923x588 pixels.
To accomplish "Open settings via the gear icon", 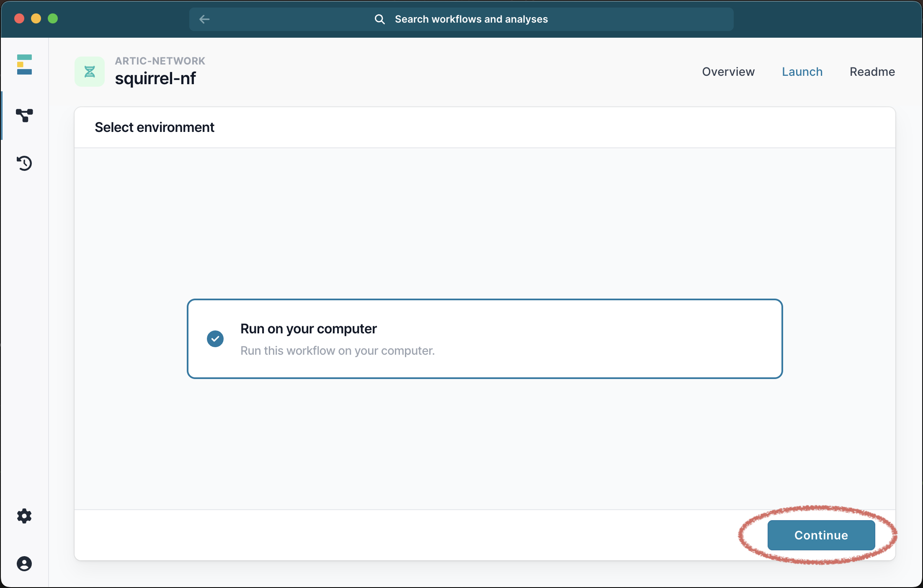I will click(x=24, y=516).
